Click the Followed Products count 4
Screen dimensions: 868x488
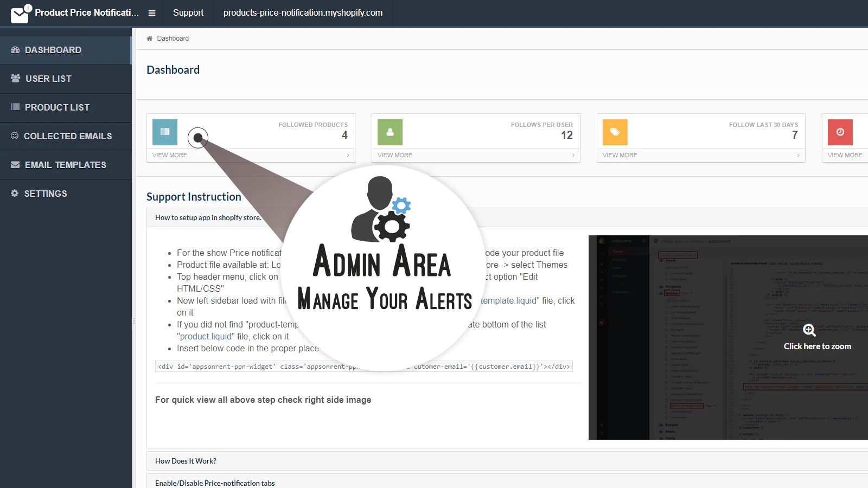[344, 135]
